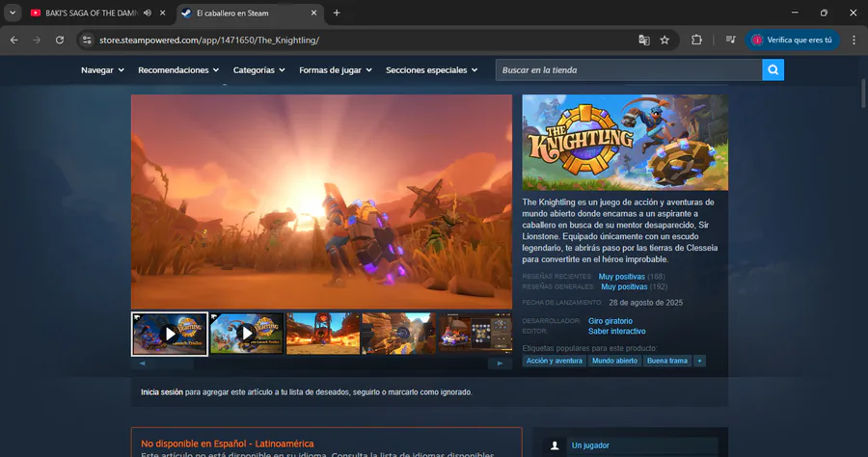Click the plus button to add tags

(700, 361)
